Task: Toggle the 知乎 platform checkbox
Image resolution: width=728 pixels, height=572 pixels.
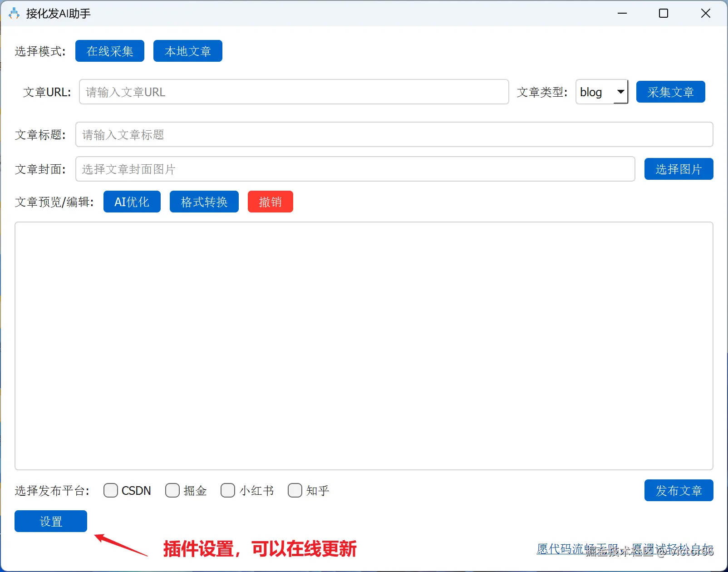Action: point(295,490)
